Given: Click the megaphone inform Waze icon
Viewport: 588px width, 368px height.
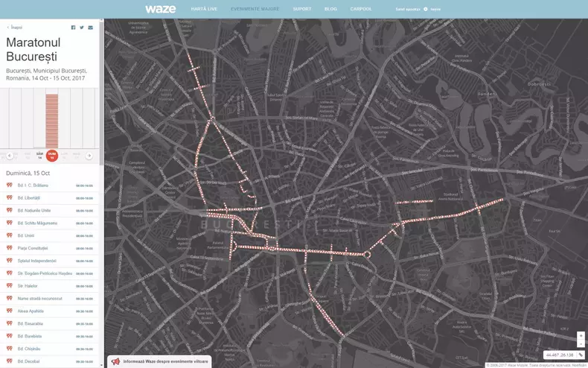Looking at the screenshot, I should [x=115, y=361].
